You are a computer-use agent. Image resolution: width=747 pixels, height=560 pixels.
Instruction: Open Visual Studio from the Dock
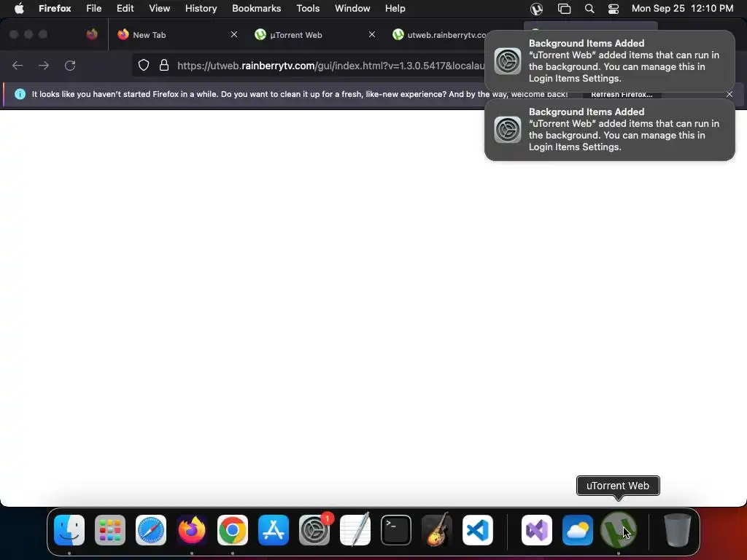click(537, 530)
